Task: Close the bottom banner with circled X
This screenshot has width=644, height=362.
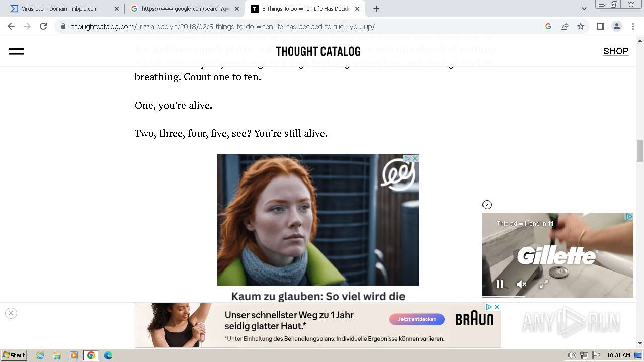Action: tap(11, 313)
